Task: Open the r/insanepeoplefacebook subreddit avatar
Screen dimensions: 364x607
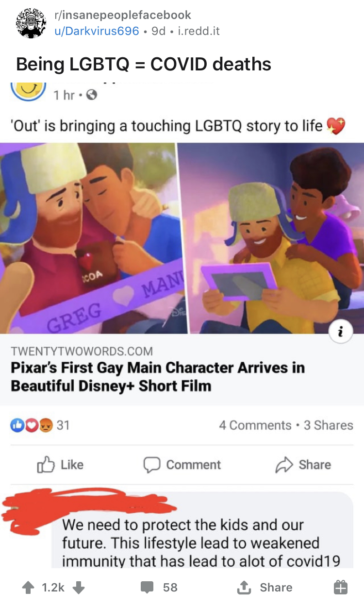Action: pyautogui.click(x=32, y=22)
